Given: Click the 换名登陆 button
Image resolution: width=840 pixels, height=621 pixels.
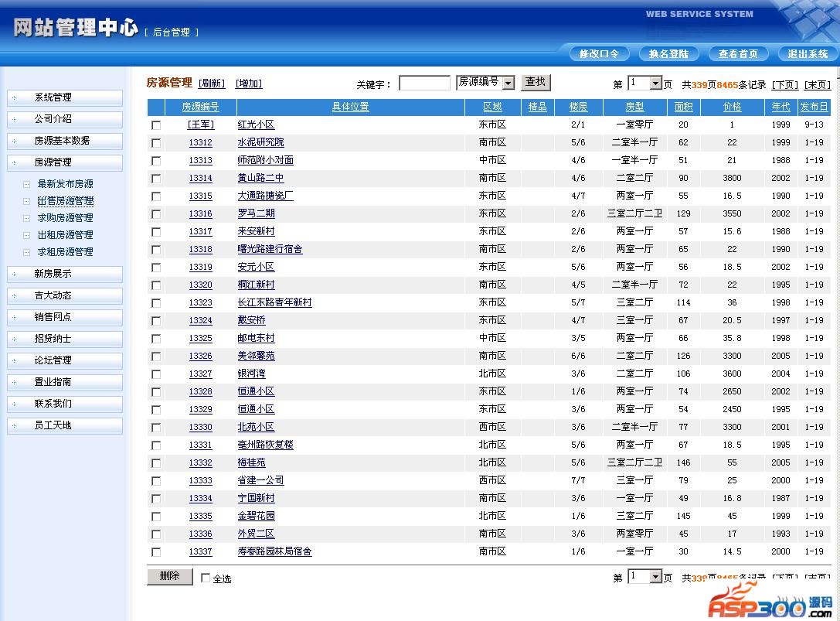Looking at the screenshot, I should 668,53.
